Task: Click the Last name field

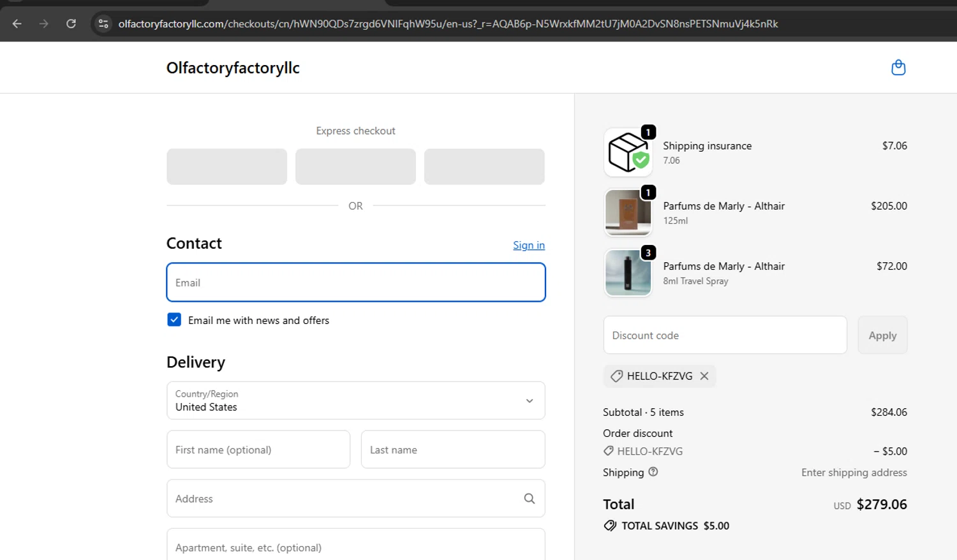Action: click(x=453, y=450)
